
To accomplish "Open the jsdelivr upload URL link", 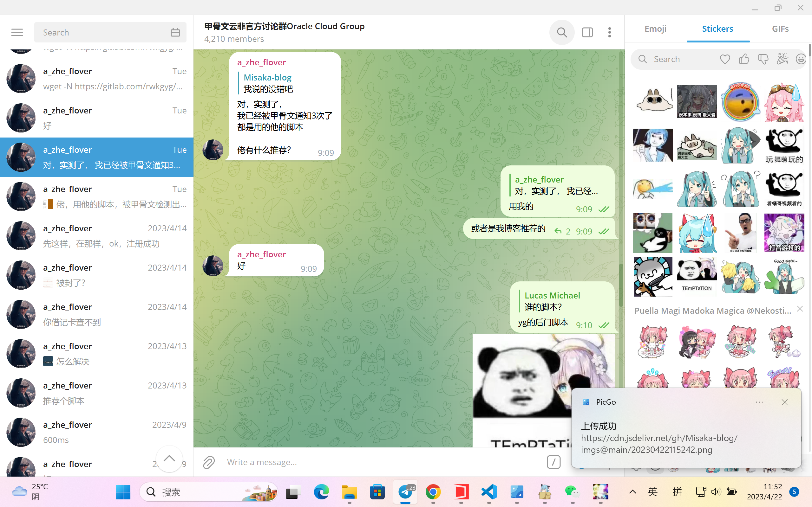I will (659, 444).
